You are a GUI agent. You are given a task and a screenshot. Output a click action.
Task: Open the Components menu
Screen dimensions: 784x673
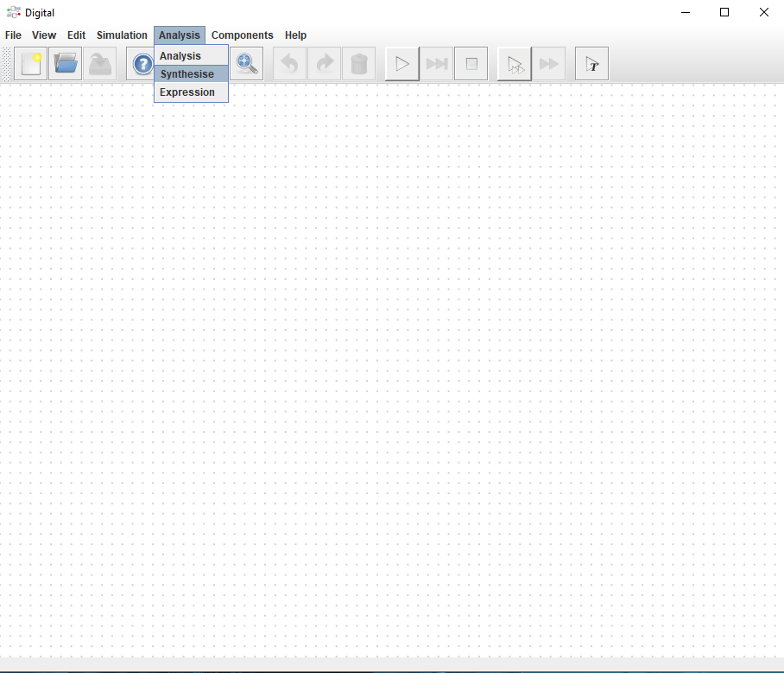tap(242, 35)
